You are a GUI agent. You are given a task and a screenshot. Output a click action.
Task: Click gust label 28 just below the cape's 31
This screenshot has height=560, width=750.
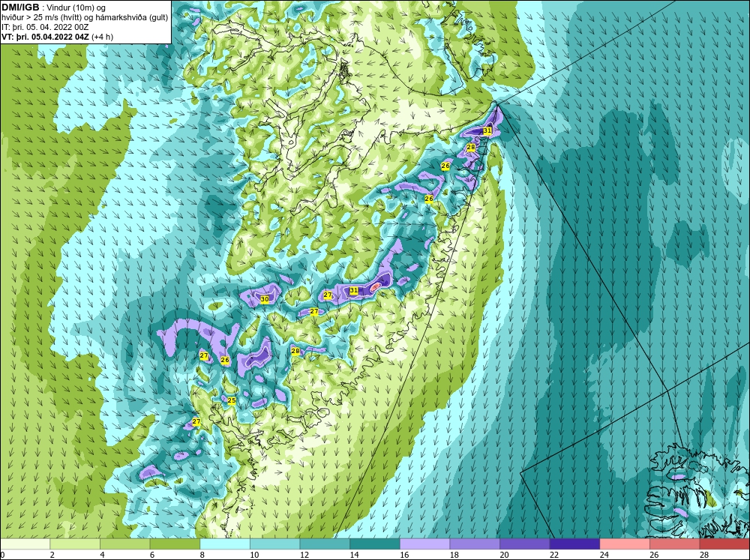point(471,147)
